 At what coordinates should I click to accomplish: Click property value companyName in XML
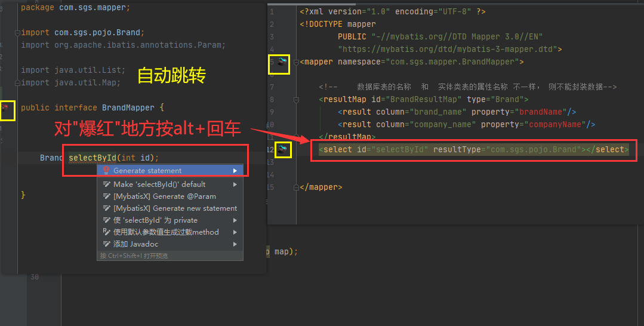click(x=555, y=124)
